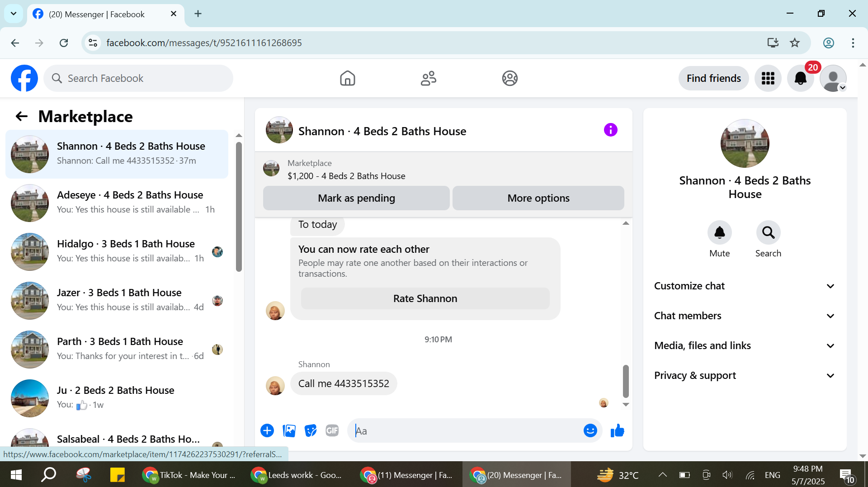Viewport: 868px width, 487px height.
Task: Click Find friends button
Action: tap(713, 78)
